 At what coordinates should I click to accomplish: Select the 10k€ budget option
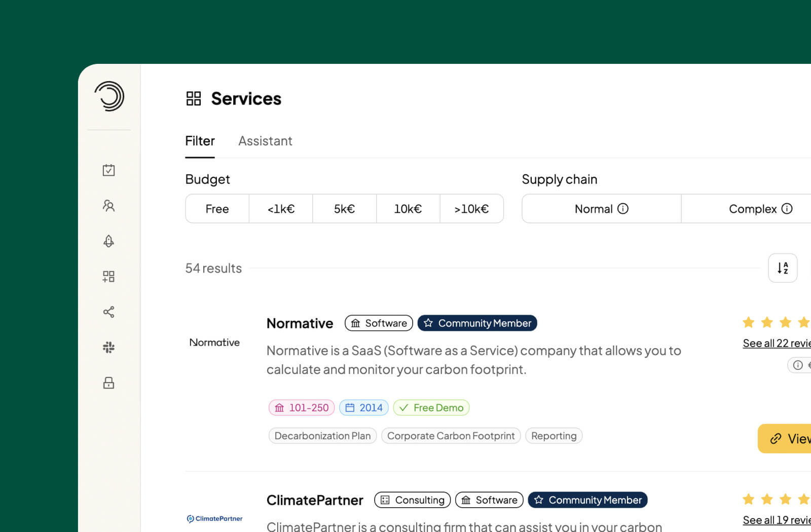pyautogui.click(x=408, y=209)
